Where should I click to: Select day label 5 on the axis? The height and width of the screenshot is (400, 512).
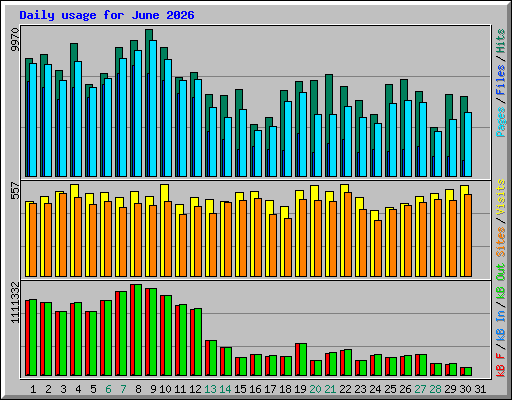(93, 389)
